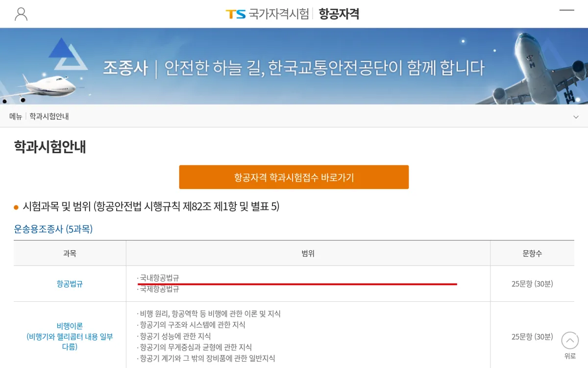This screenshot has width=588, height=368.
Task: Click the 위로 label under the arrow
Action: click(570, 356)
